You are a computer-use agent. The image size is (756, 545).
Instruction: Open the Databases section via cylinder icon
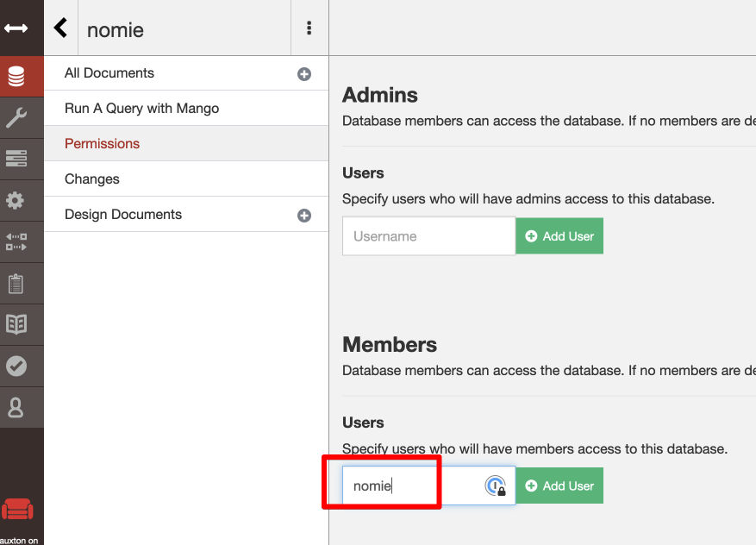coord(22,76)
